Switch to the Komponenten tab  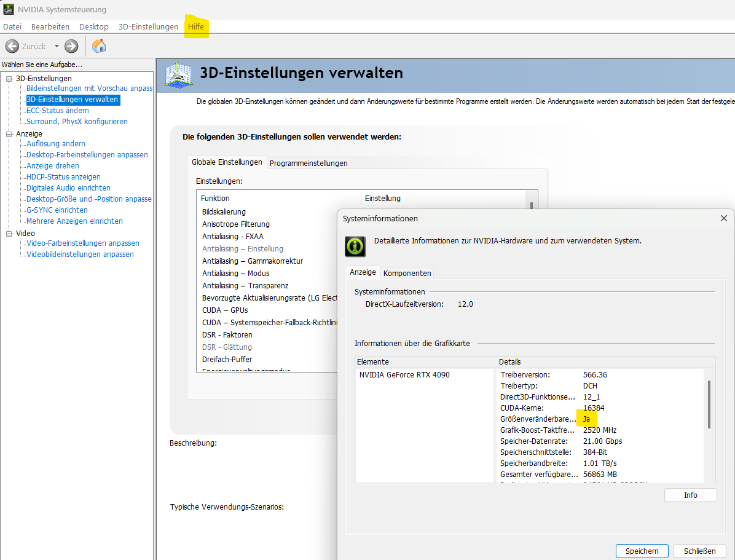coord(407,273)
